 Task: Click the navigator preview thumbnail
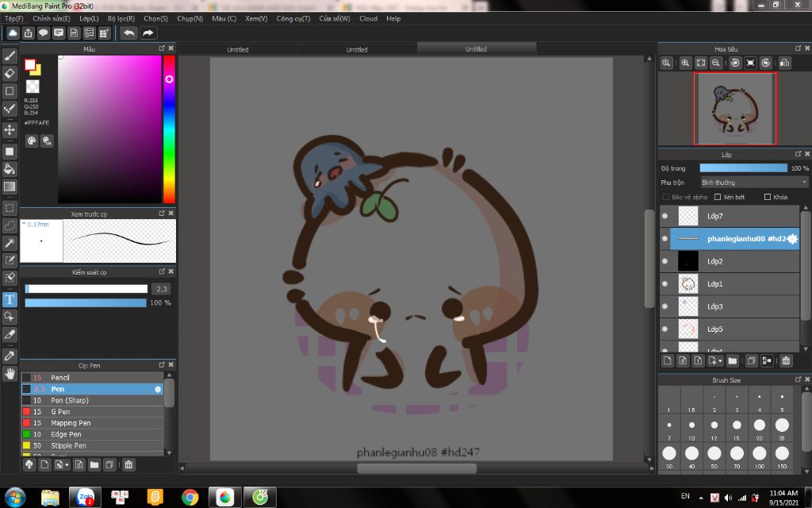[735, 108]
